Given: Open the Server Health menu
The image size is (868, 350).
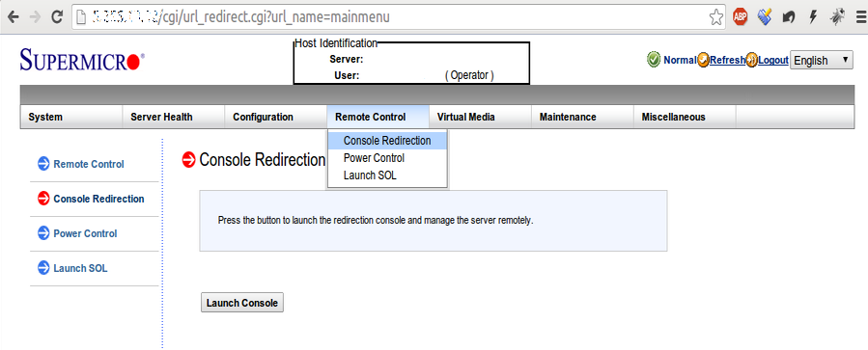Looking at the screenshot, I should [173, 118].
